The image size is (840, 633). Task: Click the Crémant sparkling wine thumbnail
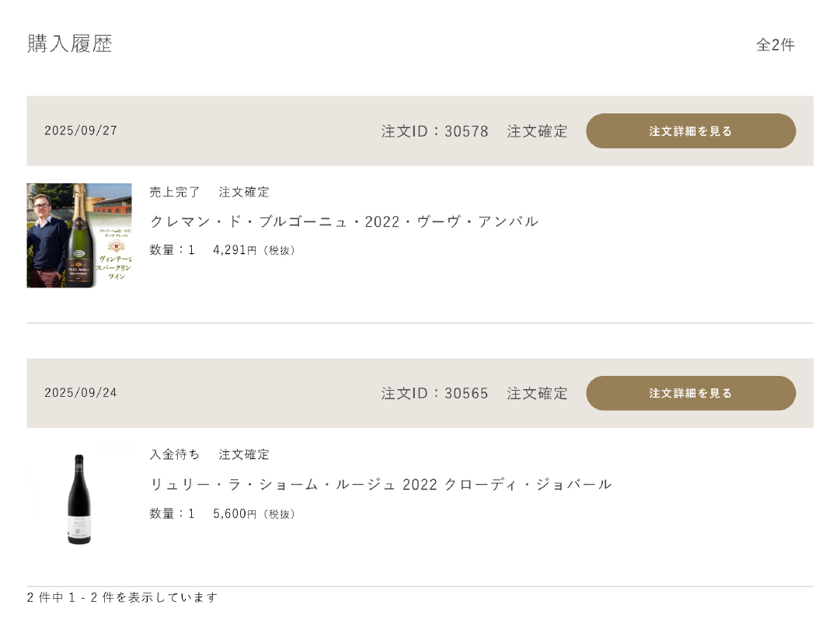tap(79, 235)
